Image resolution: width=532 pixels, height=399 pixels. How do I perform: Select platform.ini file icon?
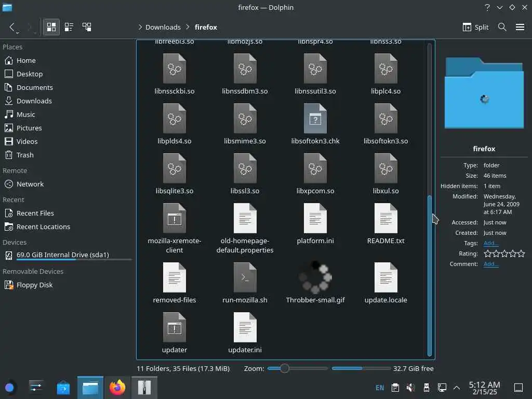pyautogui.click(x=315, y=218)
